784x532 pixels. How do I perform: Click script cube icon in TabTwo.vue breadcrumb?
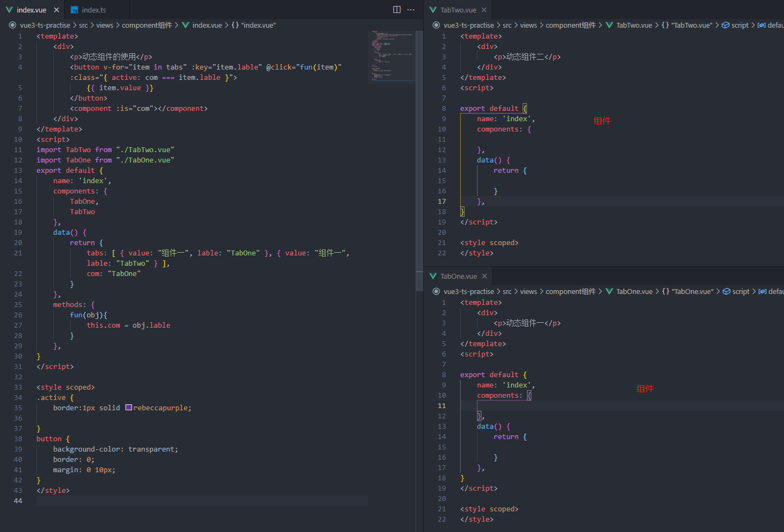coord(725,25)
